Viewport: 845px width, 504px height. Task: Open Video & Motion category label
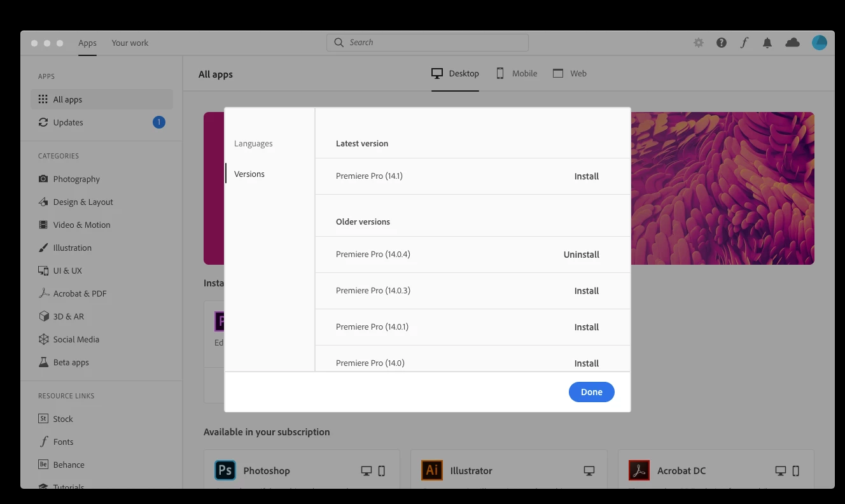(82, 225)
